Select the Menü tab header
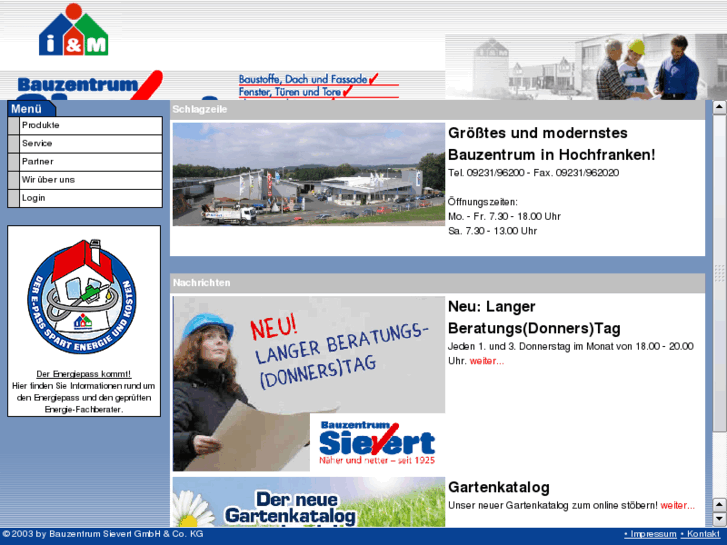Viewport: 727px width, 545px height. 31,109
